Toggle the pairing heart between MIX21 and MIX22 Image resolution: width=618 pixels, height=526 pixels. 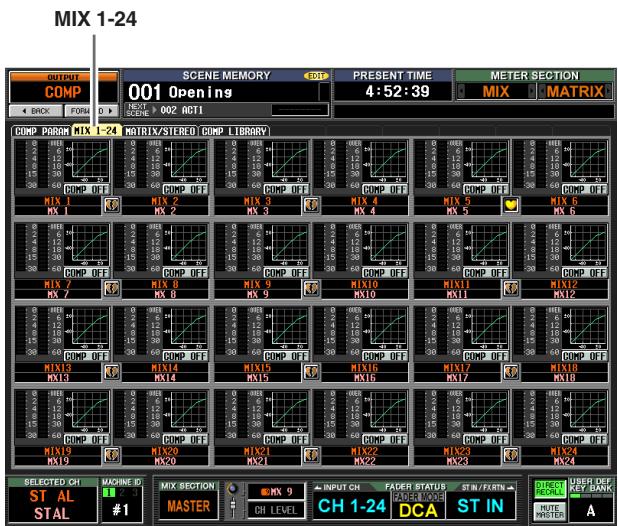click(311, 455)
